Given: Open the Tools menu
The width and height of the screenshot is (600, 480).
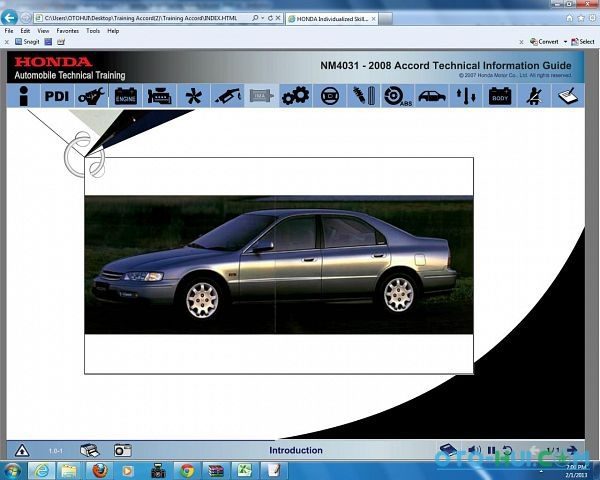Looking at the screenshot, I should (93, 31).
